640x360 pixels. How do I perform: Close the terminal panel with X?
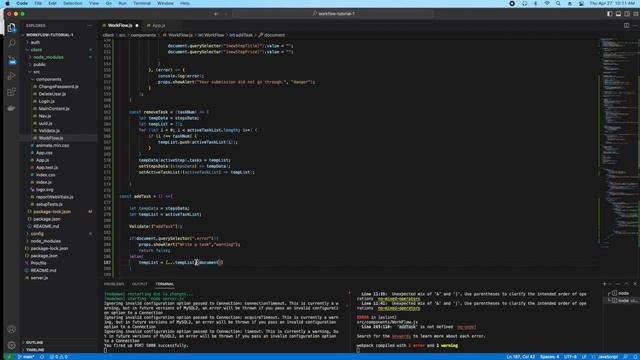point(635,284)
